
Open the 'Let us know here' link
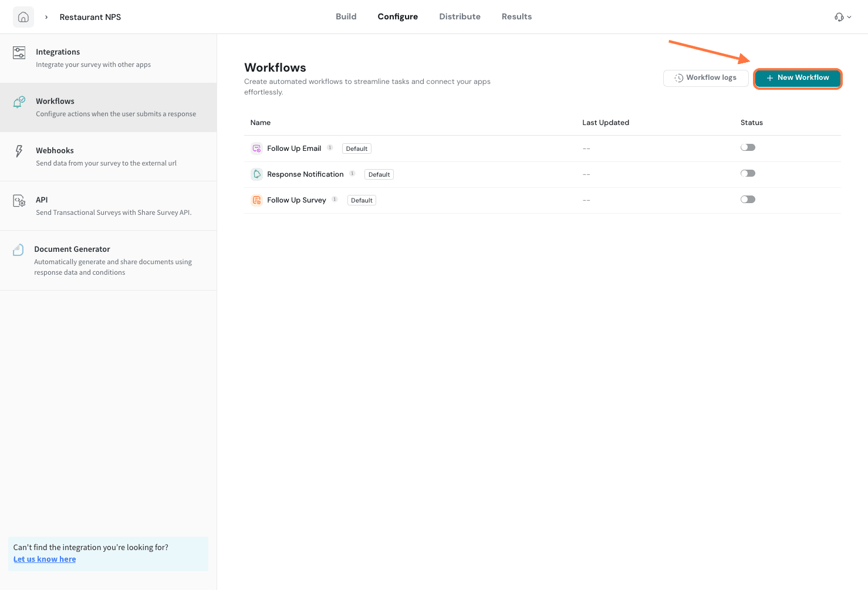(45, 559)
